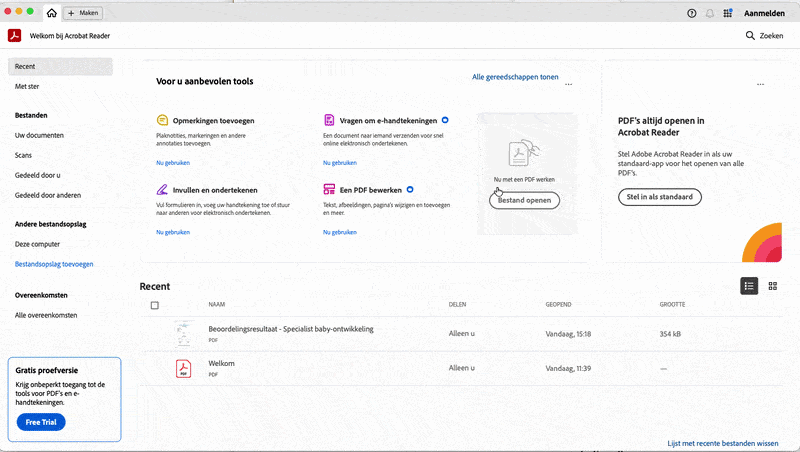This screenshot has width=800, height=452.
Task: Click the badge next to Een PDF bewerken
Action: click(410, 189)
